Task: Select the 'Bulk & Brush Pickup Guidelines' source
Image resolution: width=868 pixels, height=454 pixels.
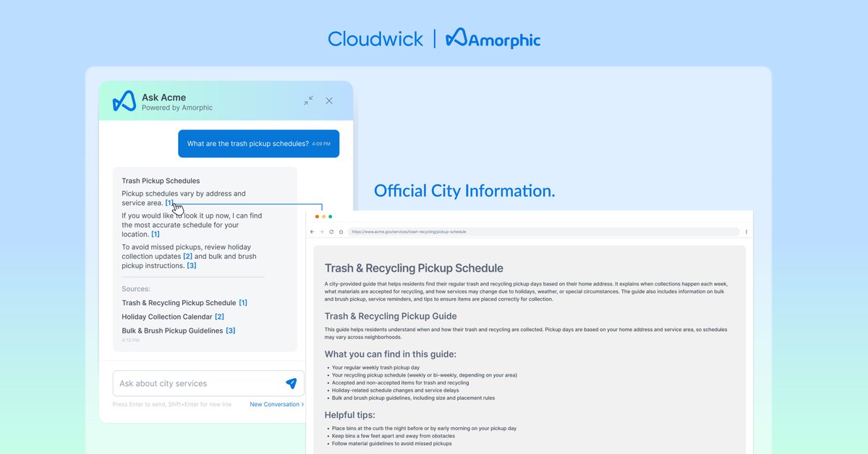Action: [x=172, y=330]
